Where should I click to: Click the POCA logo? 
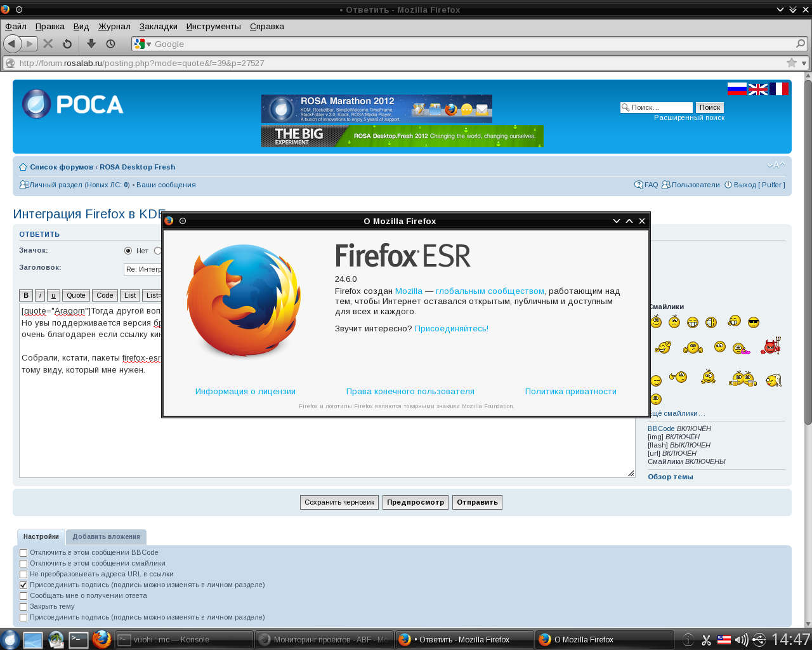point(73,104)
